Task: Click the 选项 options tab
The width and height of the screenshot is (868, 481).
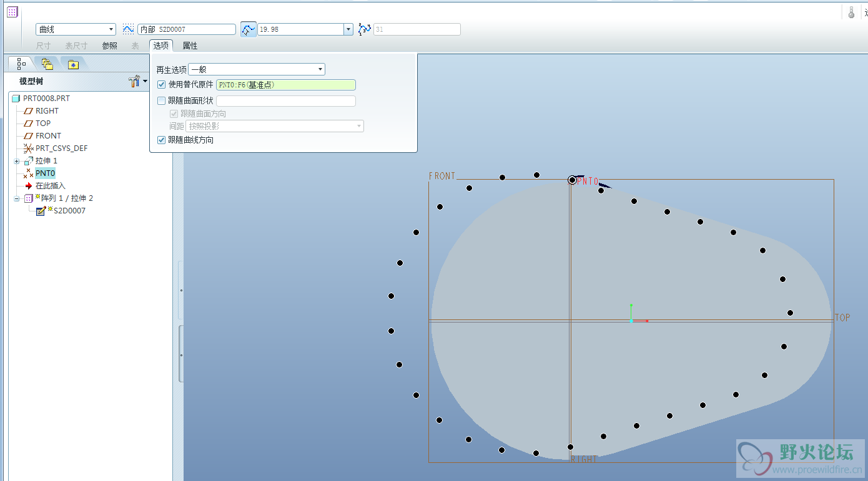Action: pyautogui.click(x=161, y=46)
